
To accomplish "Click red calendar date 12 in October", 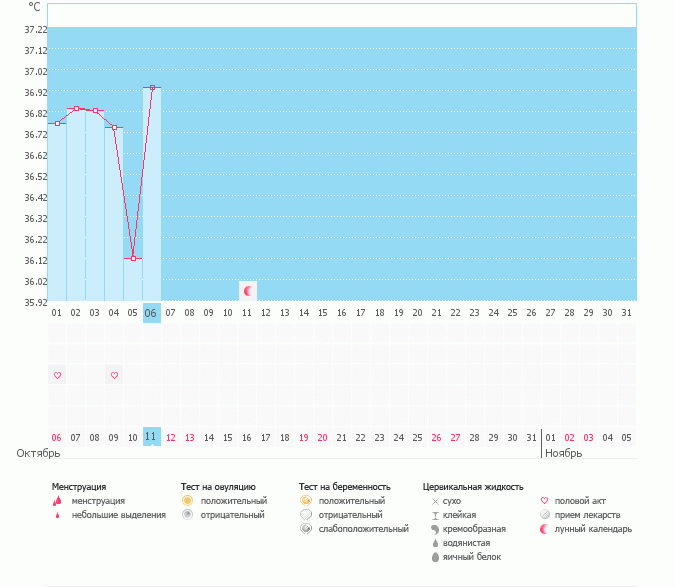I will coord(170,438).
